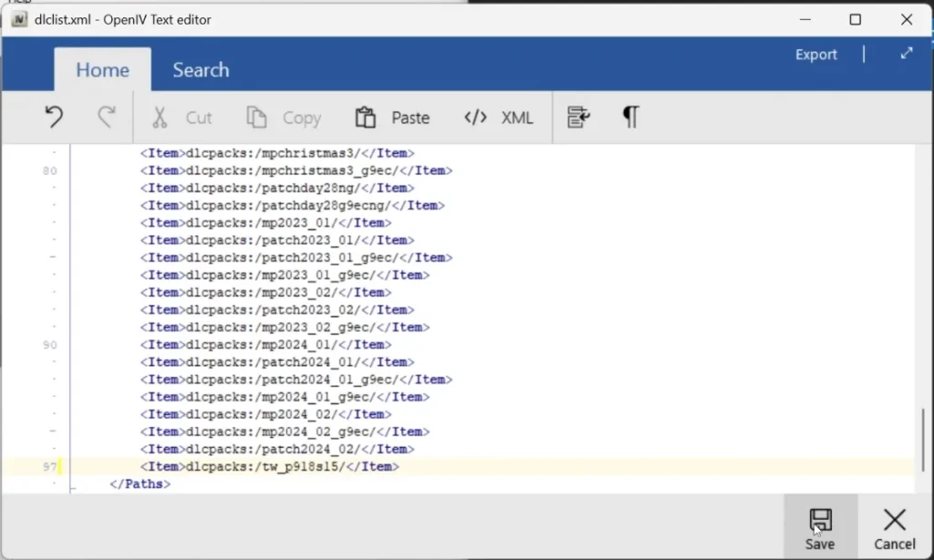Click the fullscreen expand arrow icon
Screen dimensions: 934x560
tap(907, 54)
